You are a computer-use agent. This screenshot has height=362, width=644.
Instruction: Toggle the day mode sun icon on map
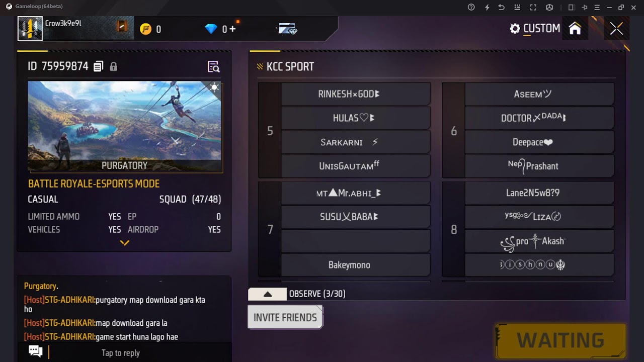(x=214, y=88)
